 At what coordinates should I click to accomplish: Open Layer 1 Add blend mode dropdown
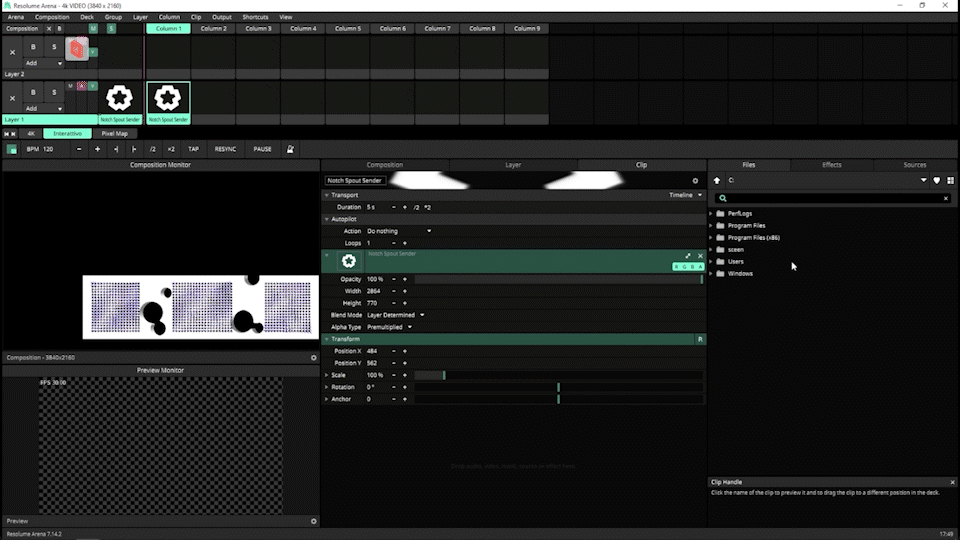[x=43, y=108]
